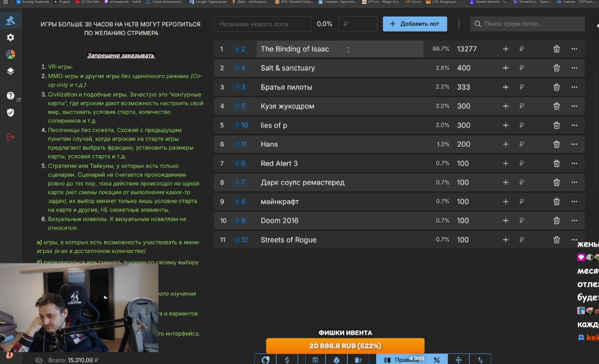599x364 pixels.
Task: Click the bug icon in bottom toolbar
Action: (337, 360)
